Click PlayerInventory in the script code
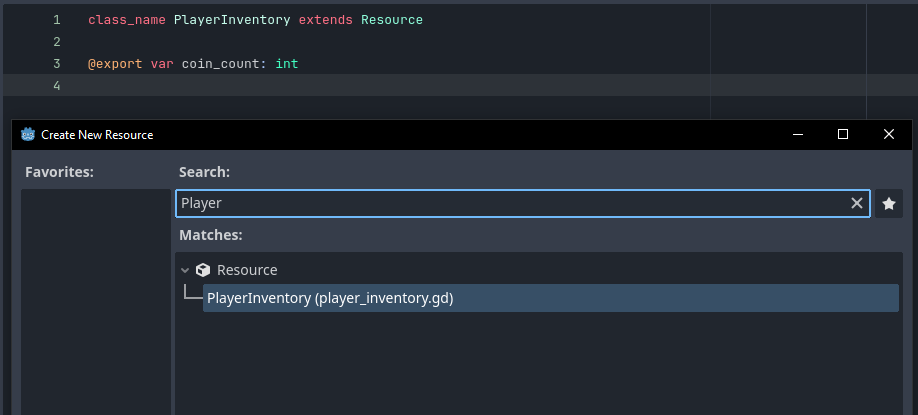918x415 pixels. pyautogui.click(x=232, y=20)
